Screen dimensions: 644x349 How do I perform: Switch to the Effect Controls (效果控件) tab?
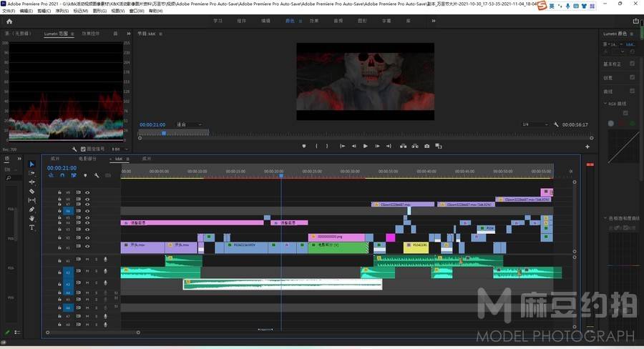[x=90, y=34]
